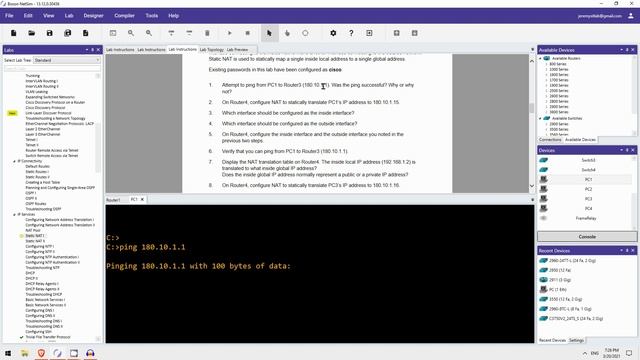Switch to Lab Topology tab
Image resolution: width=640 pixels, height=360 pixels.
[x=211, y=49]
